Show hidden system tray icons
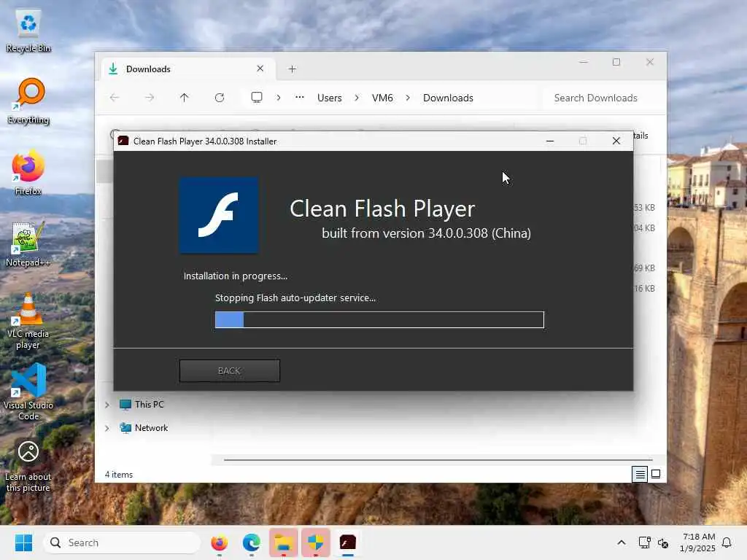 click(622, 542)
